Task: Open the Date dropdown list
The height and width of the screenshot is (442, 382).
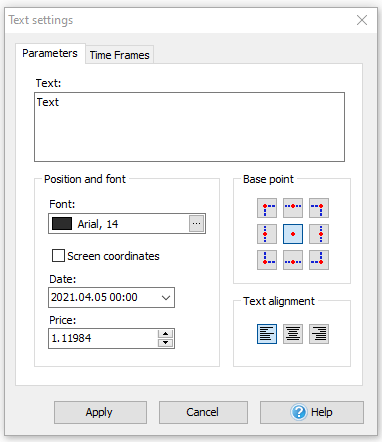Action: coord(166,297)
